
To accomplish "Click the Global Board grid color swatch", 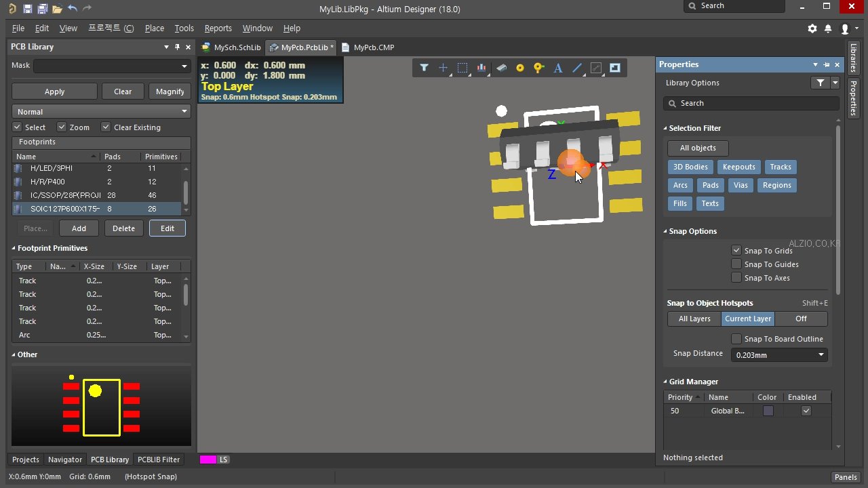I will tap(768, 411).
